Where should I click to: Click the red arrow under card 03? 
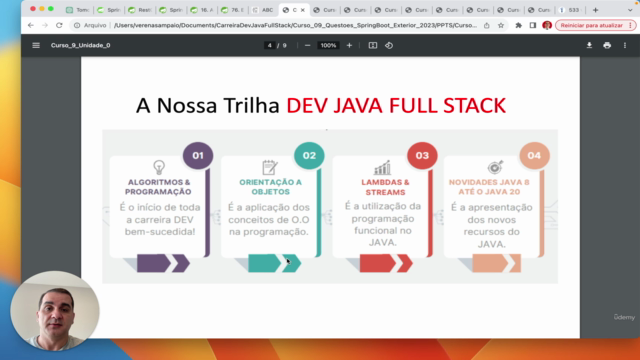pyautogui.click(x=386, y=263)
